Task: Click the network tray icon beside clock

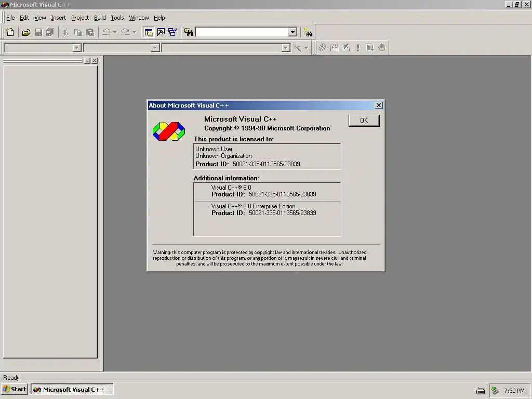Action: click(495, 391)
